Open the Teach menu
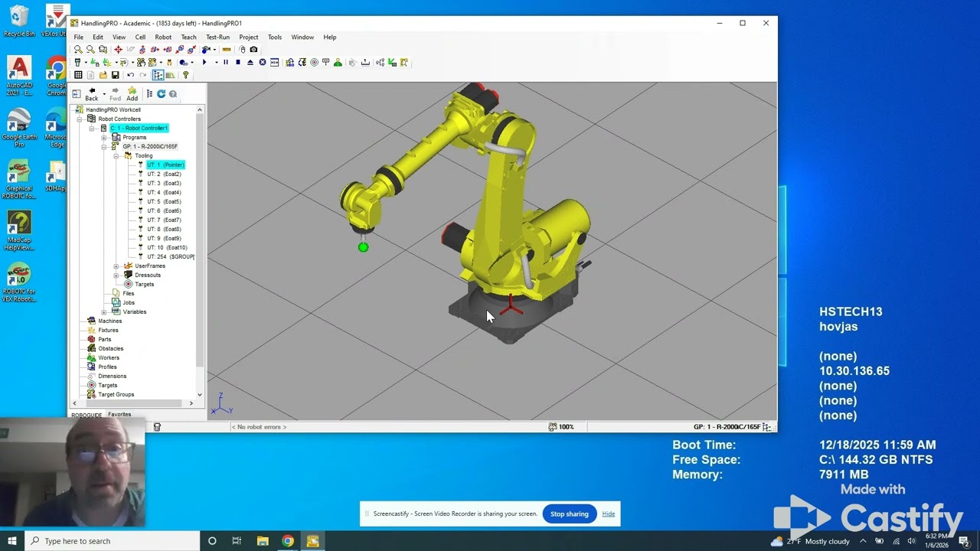The image size is (980, 551). click(188, 37)
